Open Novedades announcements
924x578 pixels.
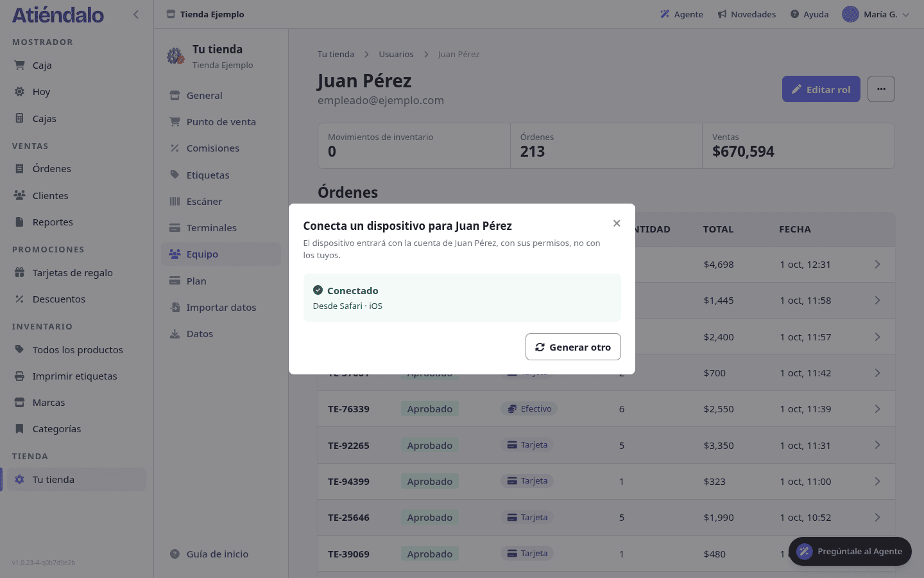tap(746, 14)
